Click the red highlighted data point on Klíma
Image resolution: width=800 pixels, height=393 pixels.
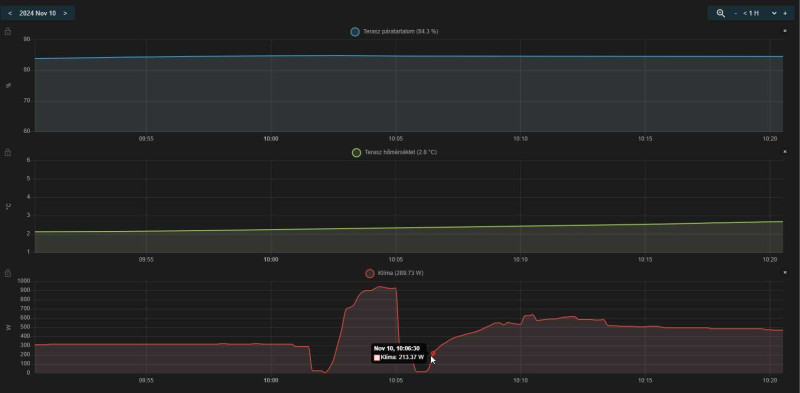point(433,353)
